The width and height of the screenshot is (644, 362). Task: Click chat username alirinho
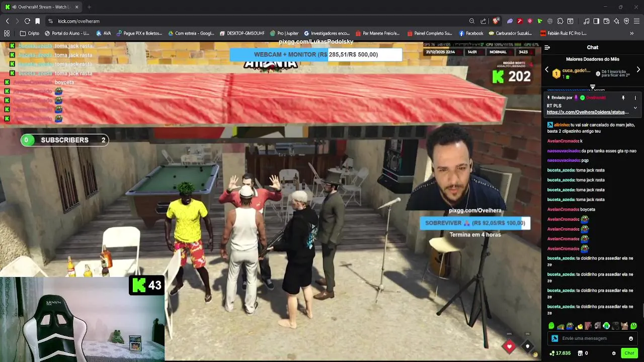(561, 125)
